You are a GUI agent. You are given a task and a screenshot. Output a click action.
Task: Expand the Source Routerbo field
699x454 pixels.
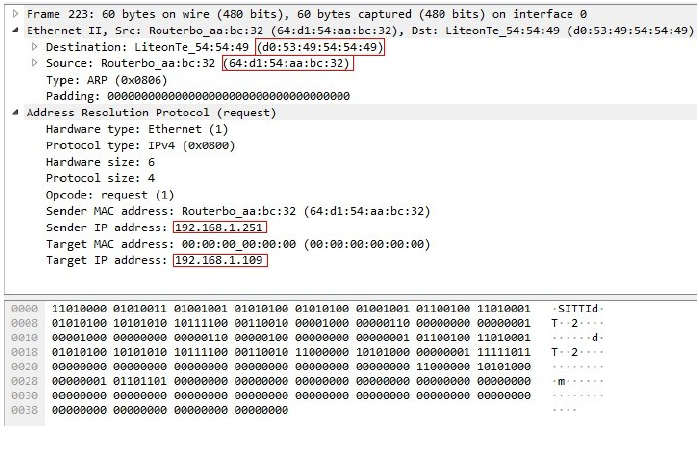[x=37, y=63]
